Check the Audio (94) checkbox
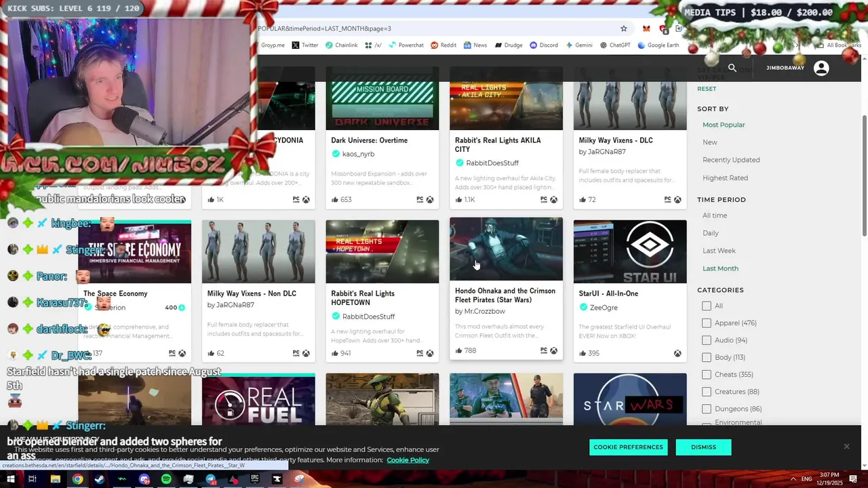 (x=707, y=340)
